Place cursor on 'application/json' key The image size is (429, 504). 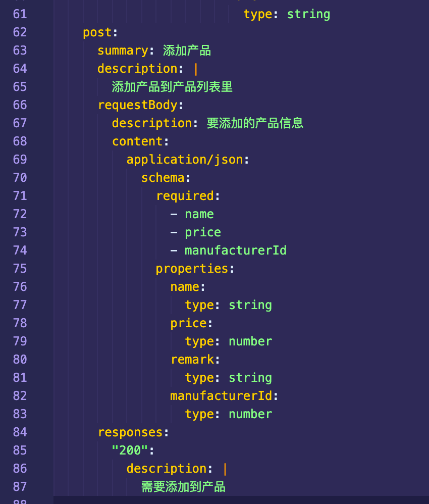pos(185,160)
